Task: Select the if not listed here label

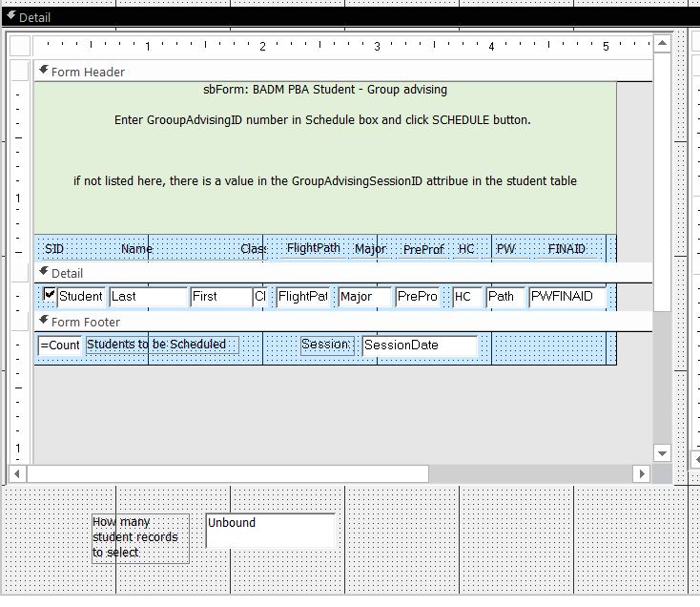Action: 325,181
